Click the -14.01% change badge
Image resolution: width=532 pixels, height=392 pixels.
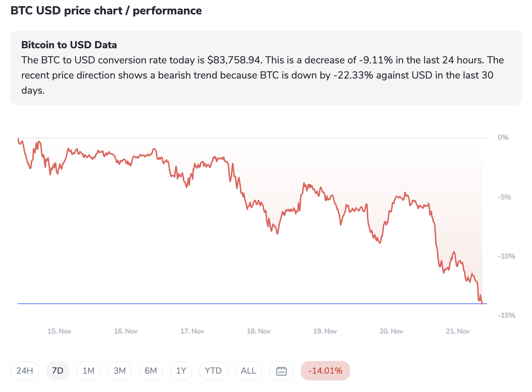click(325, 371)
